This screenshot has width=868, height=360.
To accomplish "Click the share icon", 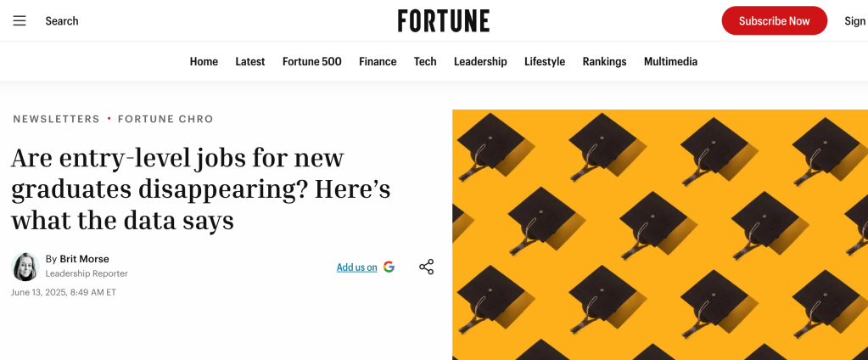I will click(426, 267).
